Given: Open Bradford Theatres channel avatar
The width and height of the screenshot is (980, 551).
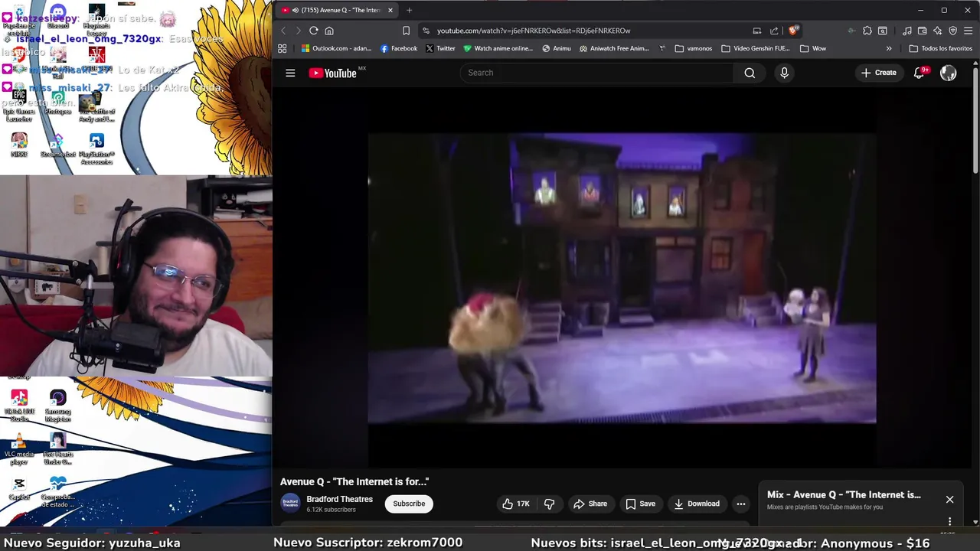Looking at the screenshot, I should point(290,504).
